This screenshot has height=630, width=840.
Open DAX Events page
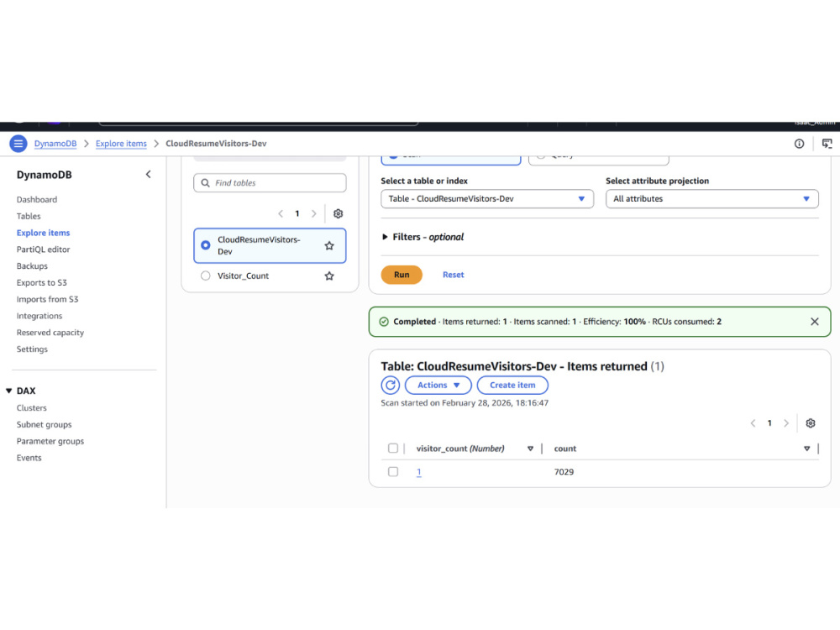coord(29,458)
